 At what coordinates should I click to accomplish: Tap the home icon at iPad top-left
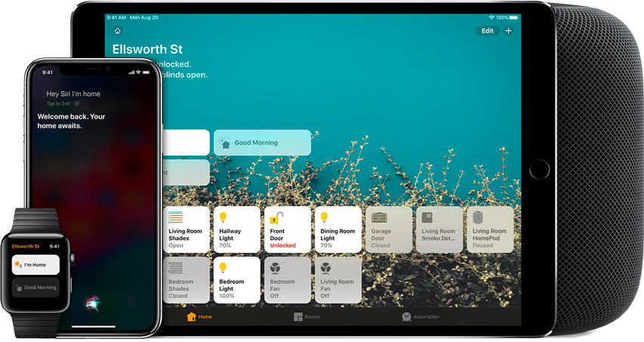coord(117,31)
